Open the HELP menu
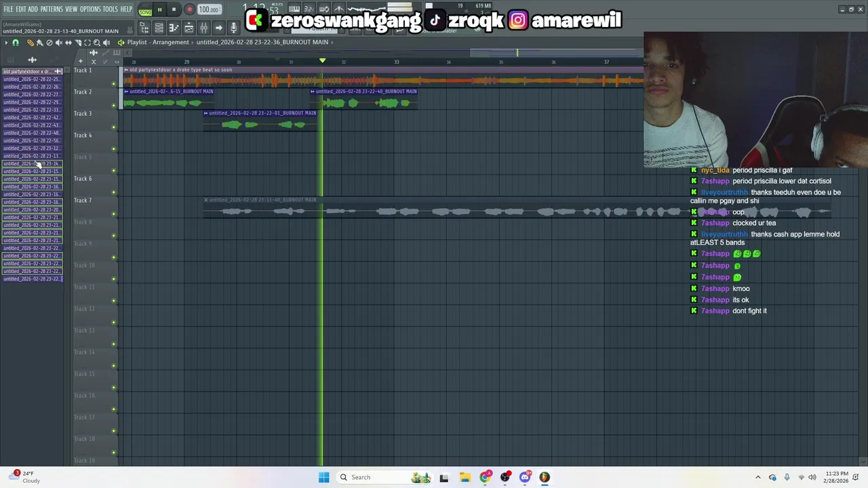Viewport: 868px width, 488px height. pos(126,9)
